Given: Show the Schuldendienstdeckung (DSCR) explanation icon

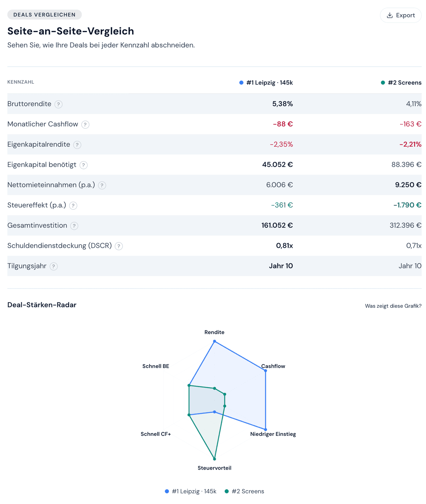Looking at the screenshot, I should tap(119, 246).
